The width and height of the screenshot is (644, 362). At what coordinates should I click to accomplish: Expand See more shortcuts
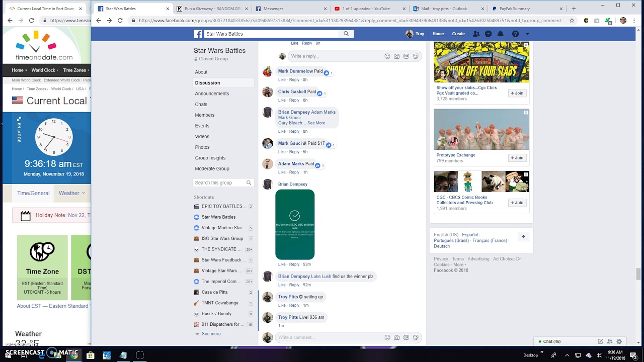click(211, 334)
